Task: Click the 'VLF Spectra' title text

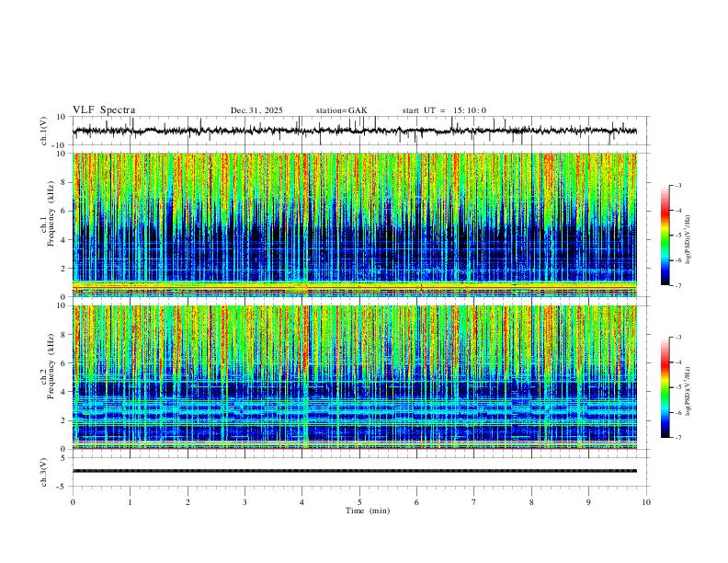Action: (x=104, y=110)
